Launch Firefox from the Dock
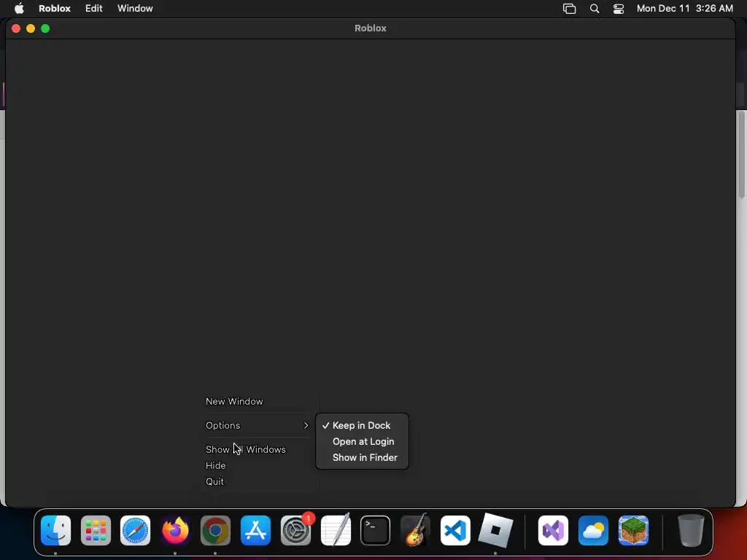The image size is (747, 560). click(175, 530)
